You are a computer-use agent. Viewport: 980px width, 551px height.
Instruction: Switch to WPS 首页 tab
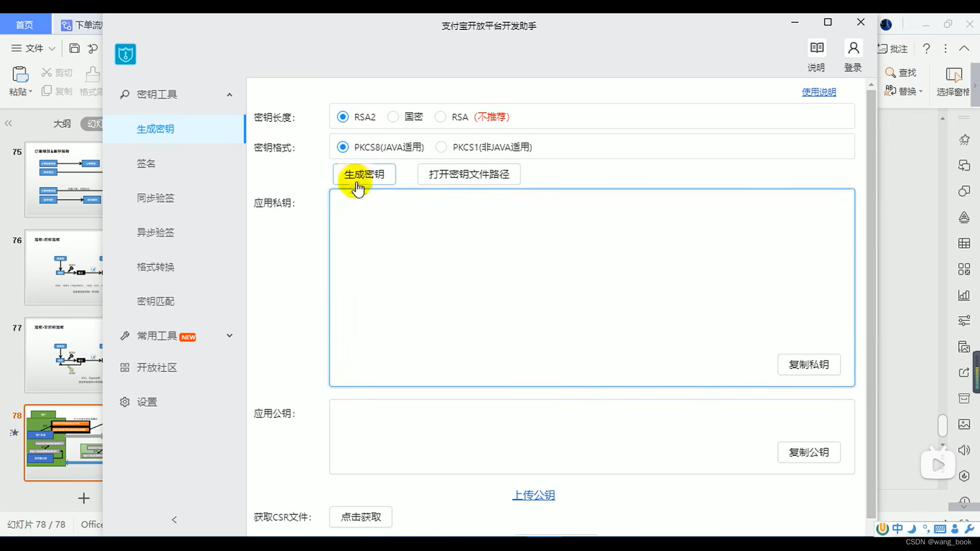click(24, 24)
